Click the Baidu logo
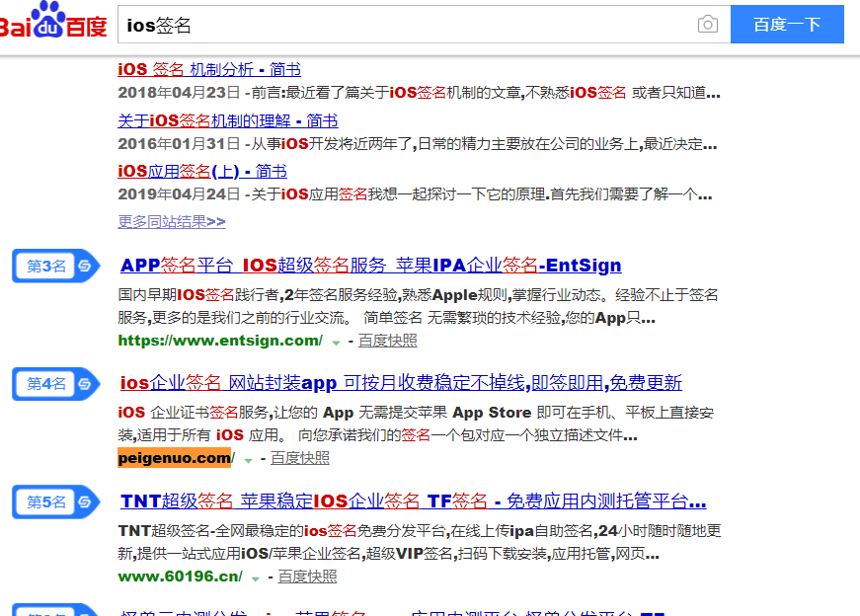This screenshot has width=860, height=616. pyautogui.click(x=52, y=21)
